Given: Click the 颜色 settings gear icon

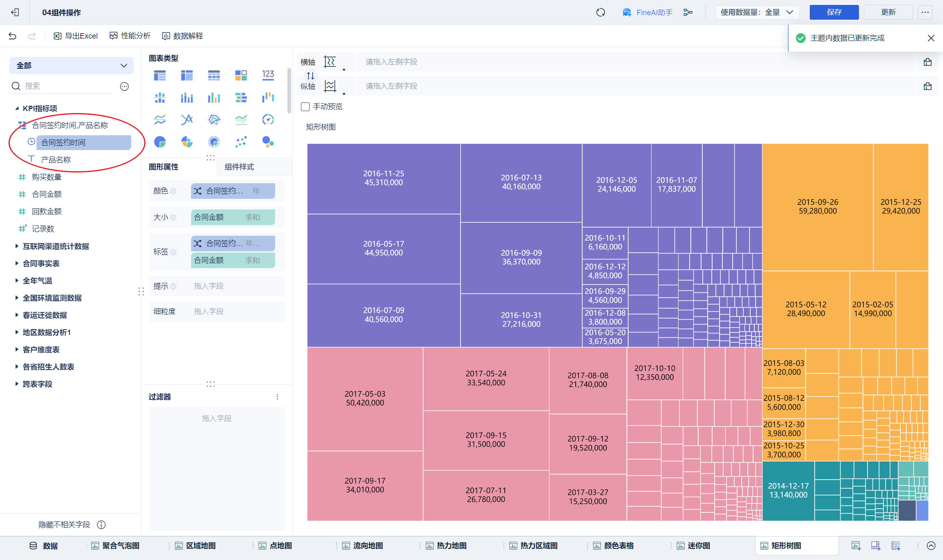Looking at the screenshot, I should pos(173,191).
